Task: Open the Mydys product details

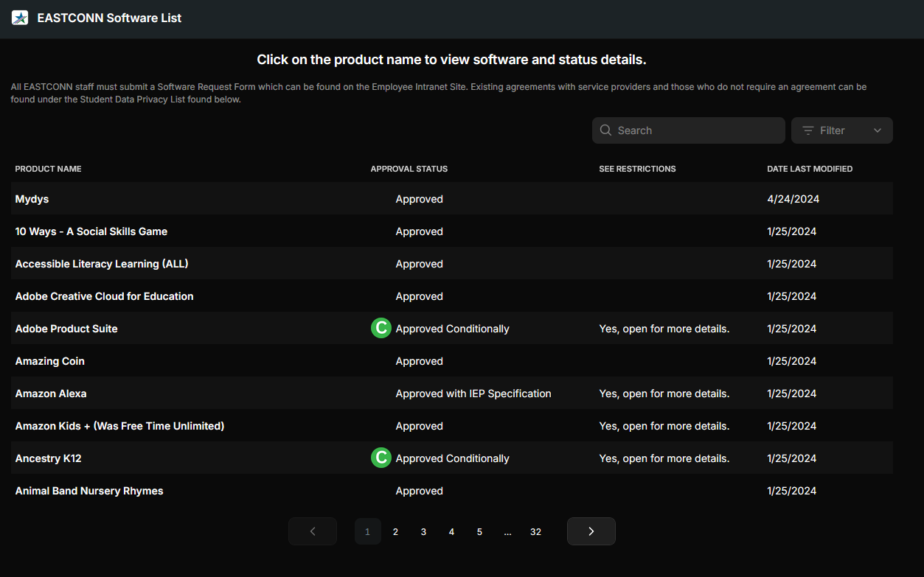Action: 32,199
